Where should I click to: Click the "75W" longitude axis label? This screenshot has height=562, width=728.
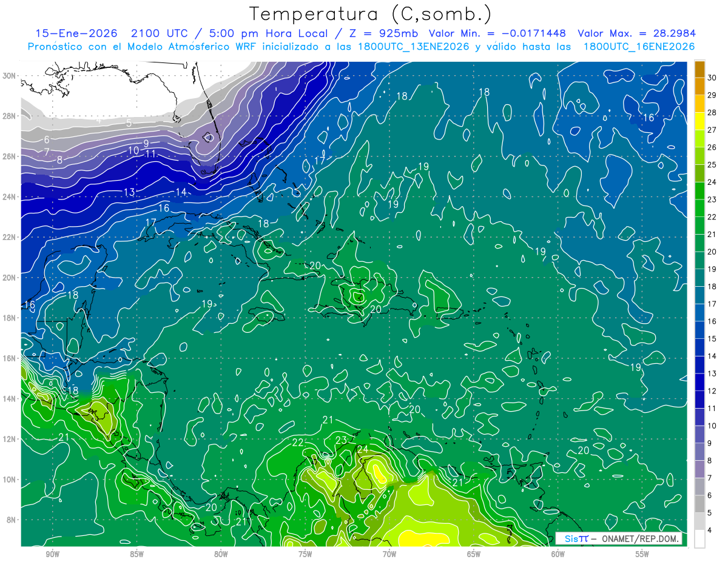(x=305, y=554)
